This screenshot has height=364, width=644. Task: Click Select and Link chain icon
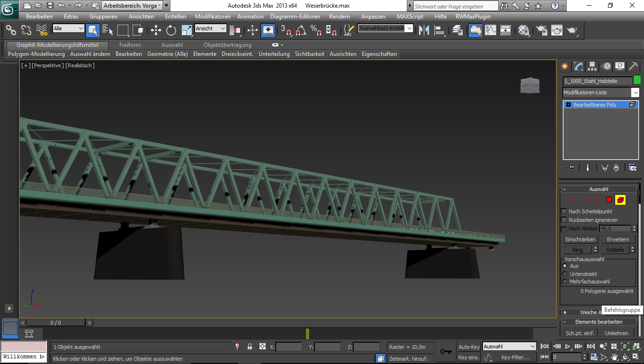pyautogui.click(x=11, y=30)
